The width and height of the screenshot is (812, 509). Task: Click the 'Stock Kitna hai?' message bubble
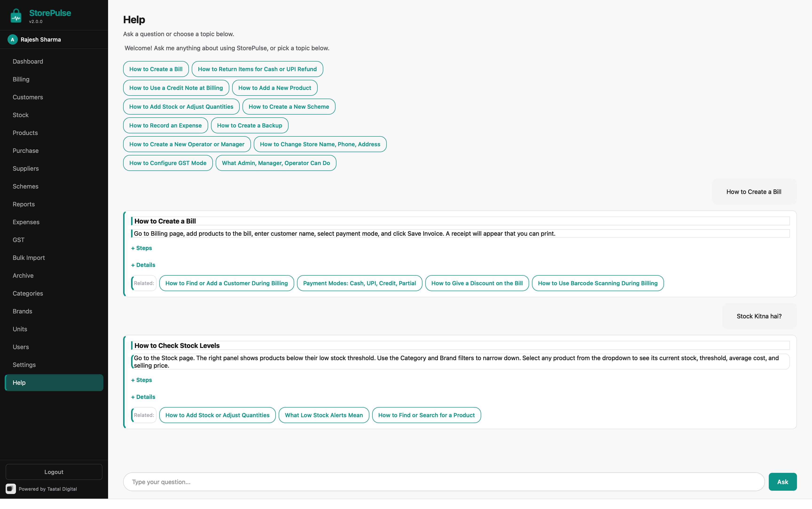(x=759, y=316)
